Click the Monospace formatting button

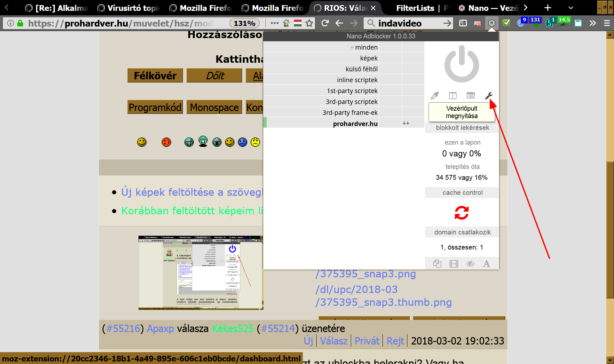214,107
